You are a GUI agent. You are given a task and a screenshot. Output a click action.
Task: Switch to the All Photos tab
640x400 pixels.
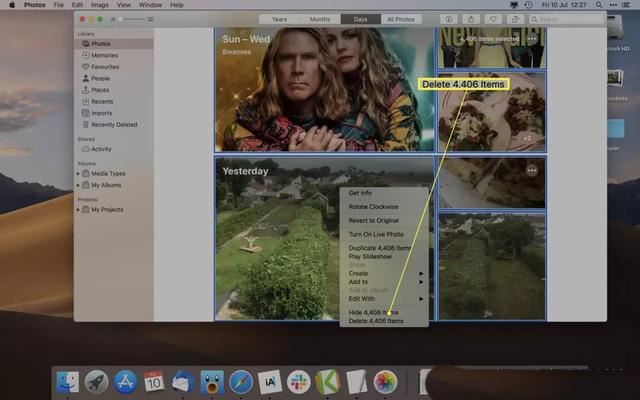point(400,19)
